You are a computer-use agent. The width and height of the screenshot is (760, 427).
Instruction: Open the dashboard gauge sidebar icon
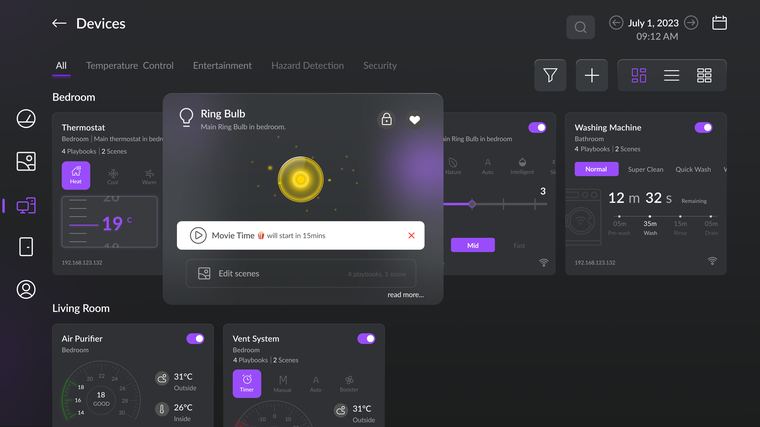pyautogui.click(x=26, y=119)
